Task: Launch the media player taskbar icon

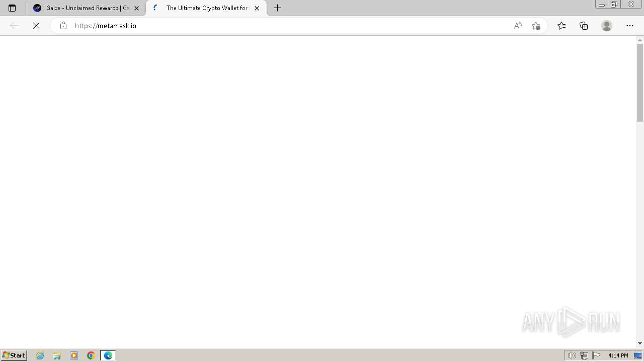Action: click(x=74, y=355)
